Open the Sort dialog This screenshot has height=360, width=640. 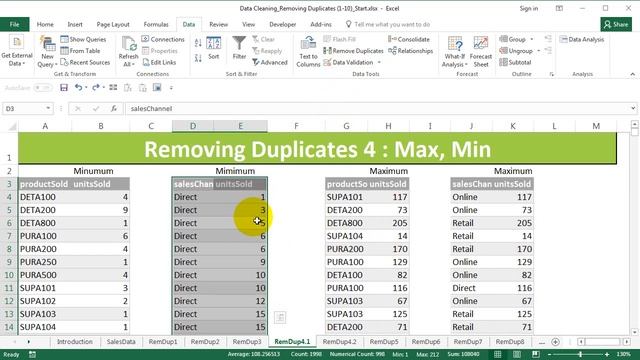(x=213, y=48)
